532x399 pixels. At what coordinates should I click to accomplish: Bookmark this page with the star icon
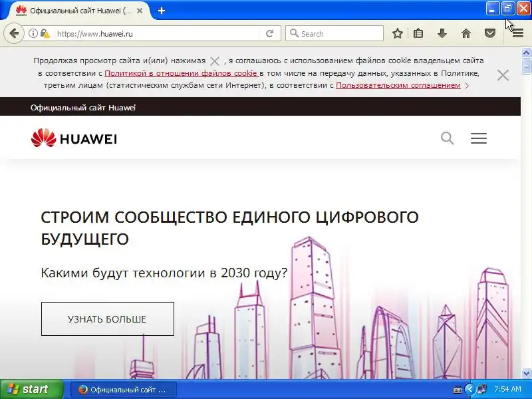click(397, 33)
